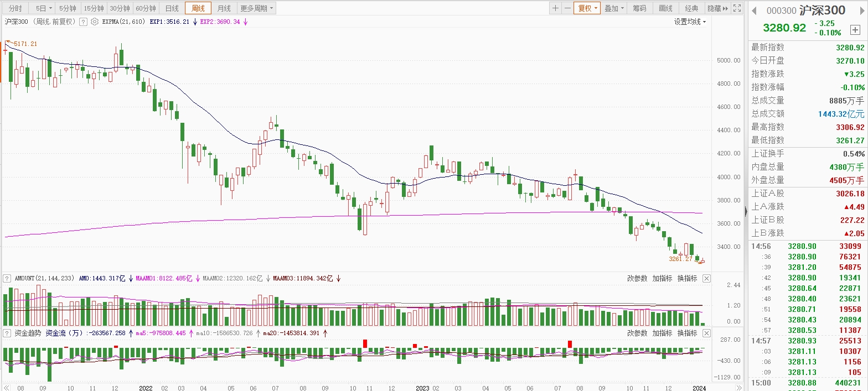Switch to 经典 classic layout

(x=691, y=8)
